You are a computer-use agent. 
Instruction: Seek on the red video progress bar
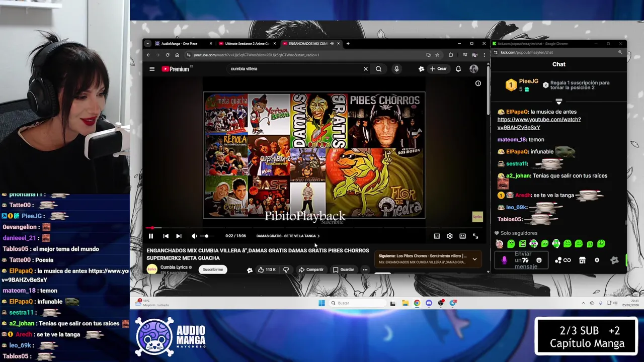(315, 228)
